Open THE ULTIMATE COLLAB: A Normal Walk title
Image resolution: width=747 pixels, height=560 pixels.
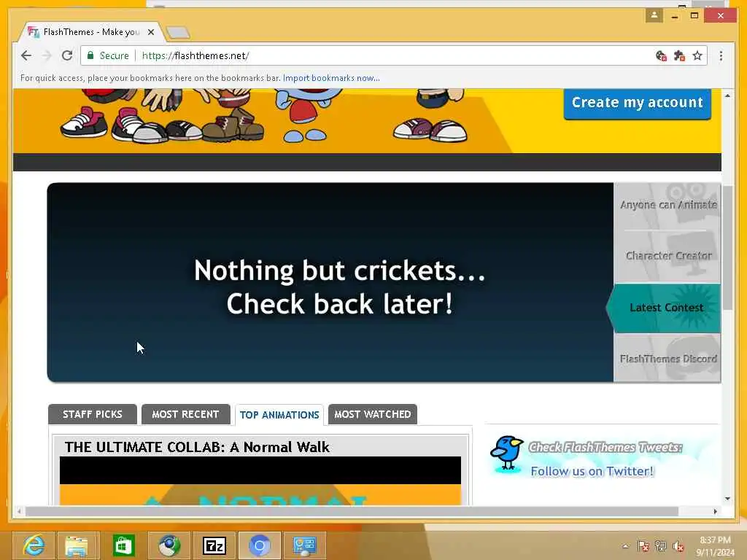point(197,447)
